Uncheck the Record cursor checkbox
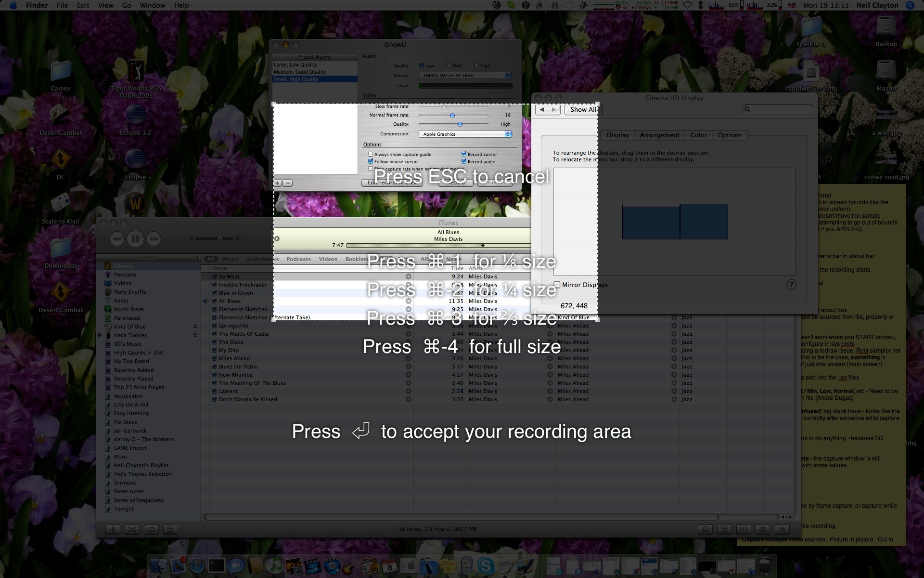This screenshot has width=924, height=578. click(464, 154)
